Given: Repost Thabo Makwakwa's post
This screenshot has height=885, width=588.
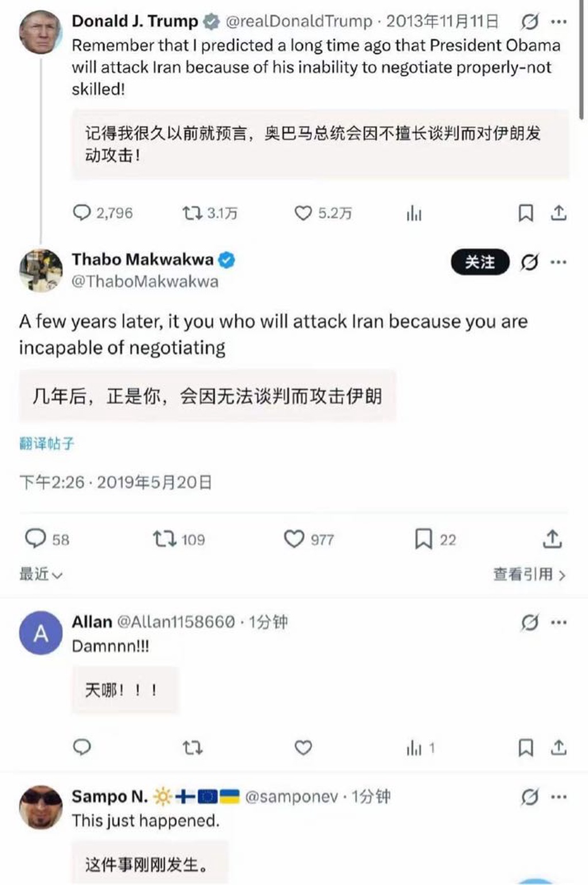Looking at the screenshot, I should pos(164,539).
